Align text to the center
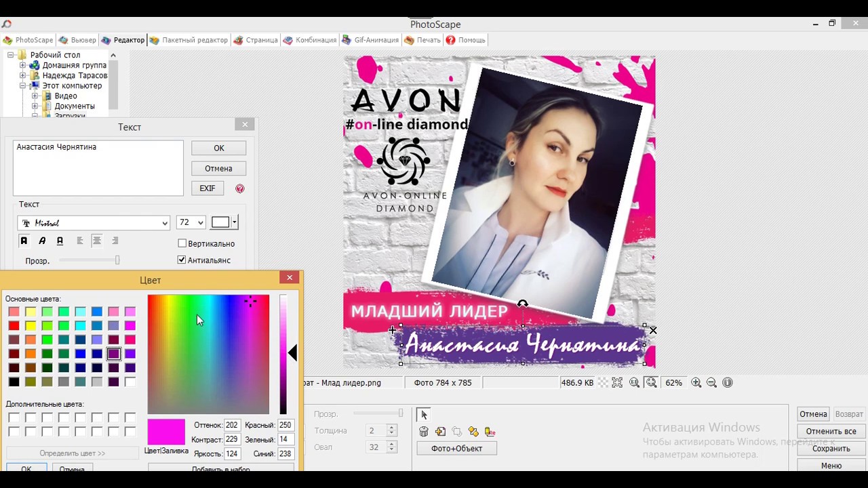Screen dimensions: 868x488 click(97, 241)
